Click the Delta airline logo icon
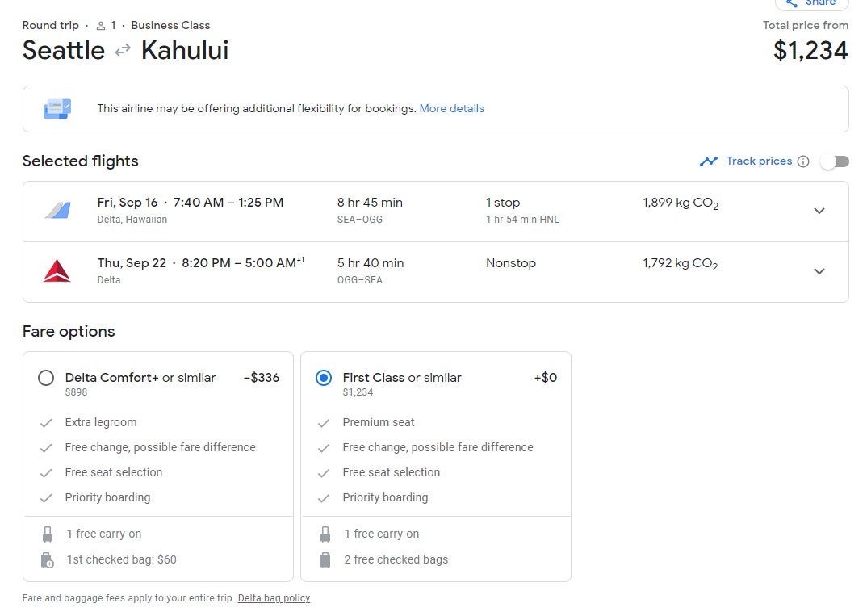Viewport: 867px width, 616px height. pyautogui.click(x=57, y=271)
